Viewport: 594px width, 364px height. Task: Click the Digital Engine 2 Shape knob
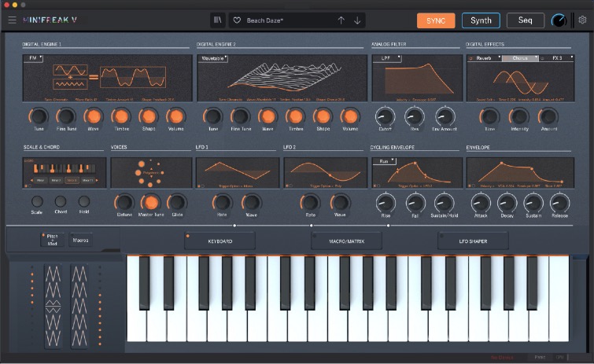pyautogui.click(x=323, y=116)
